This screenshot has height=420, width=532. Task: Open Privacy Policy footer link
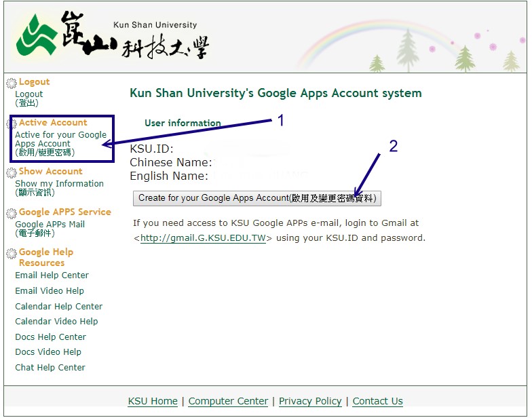click(310, 401)
